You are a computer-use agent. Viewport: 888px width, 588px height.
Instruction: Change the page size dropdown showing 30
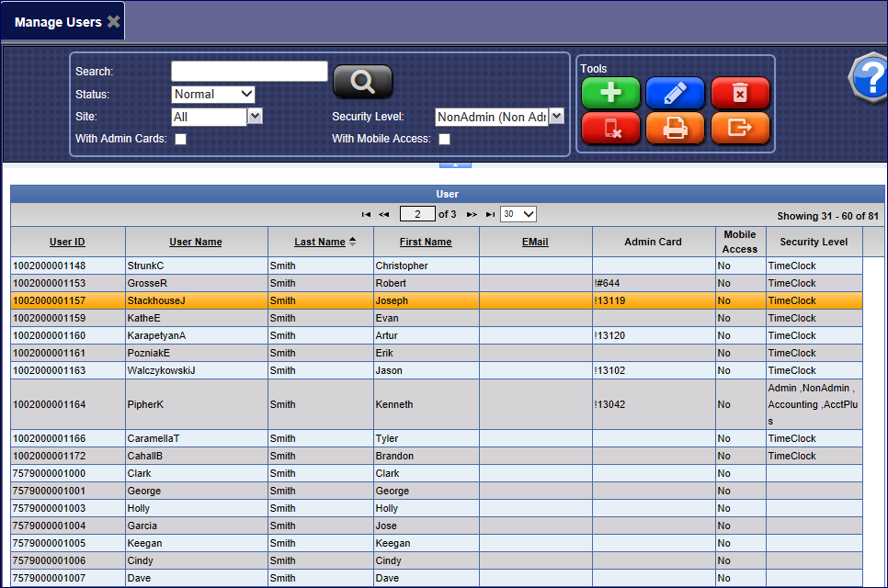click(518, 214)
